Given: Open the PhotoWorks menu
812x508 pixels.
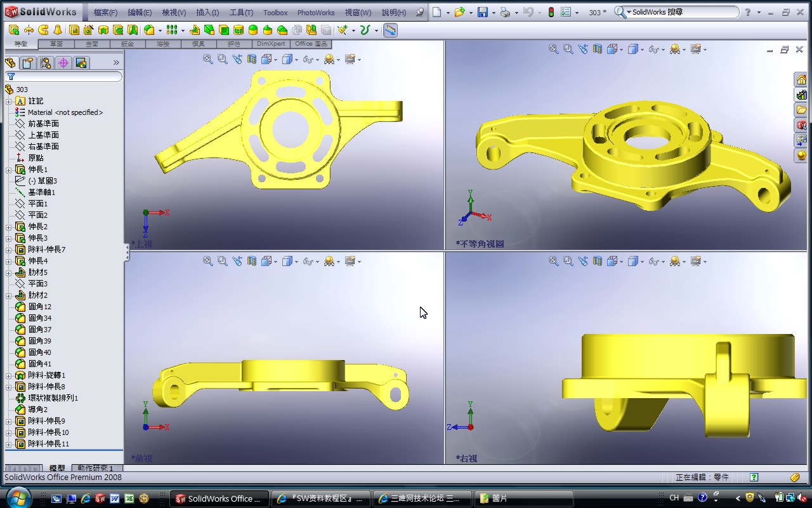Looking at the screenshot, I should click(x=316, y=12).
